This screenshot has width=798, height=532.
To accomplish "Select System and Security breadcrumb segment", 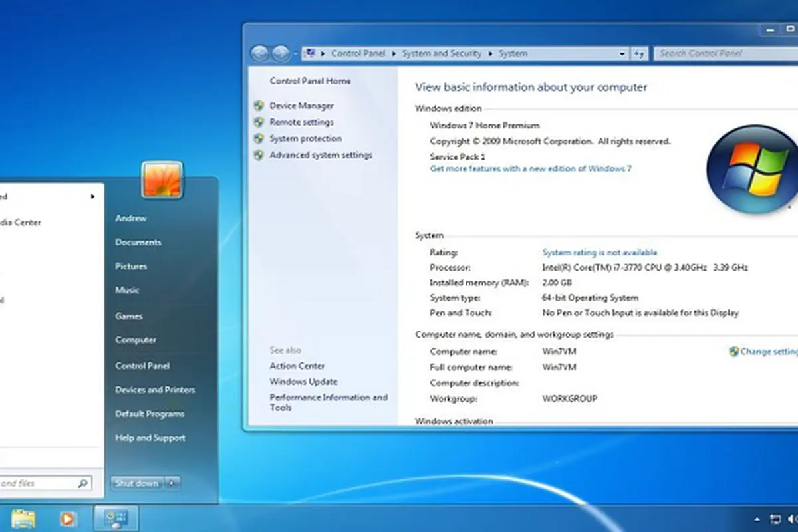I will click(442, 53).
